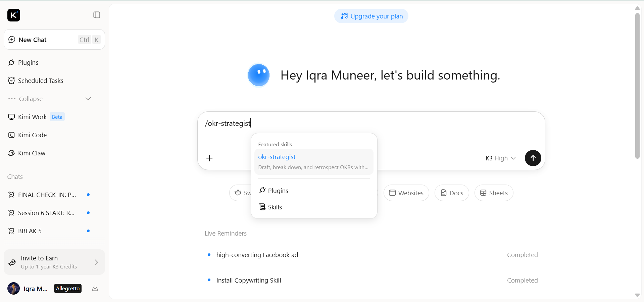Click the Allegretto plan badge
Image resolution: width=644 pixels, height=302 pixels.
[x=68, y=288]
